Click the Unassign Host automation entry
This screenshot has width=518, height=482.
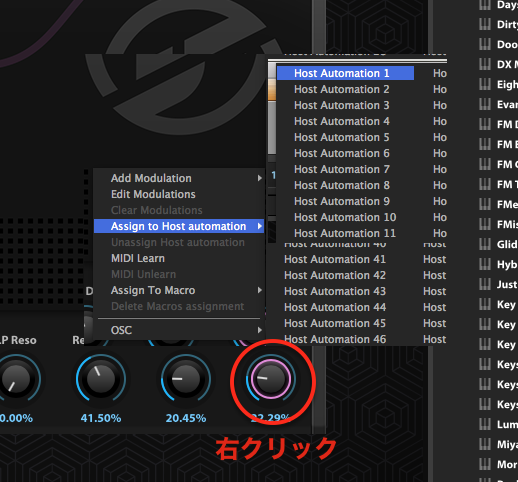[178, 242]
